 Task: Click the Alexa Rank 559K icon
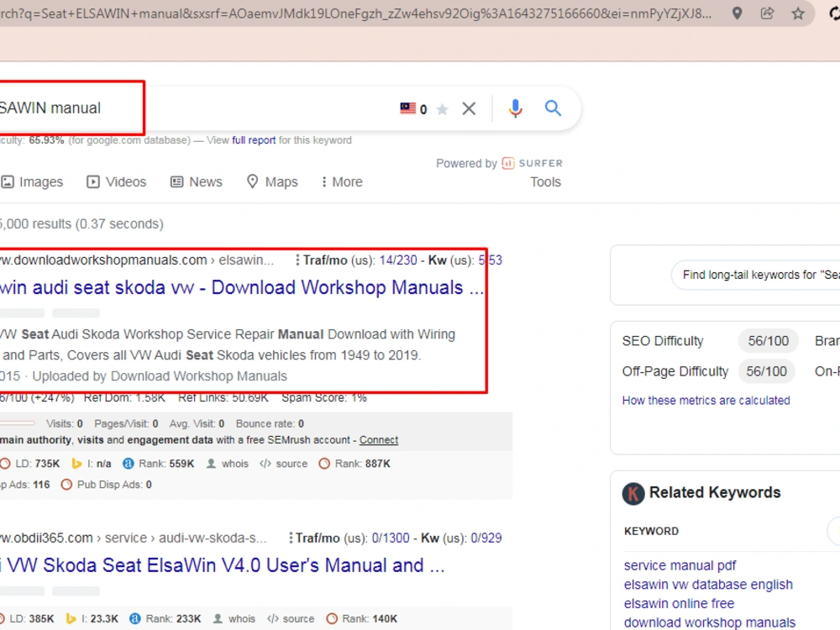128,464
